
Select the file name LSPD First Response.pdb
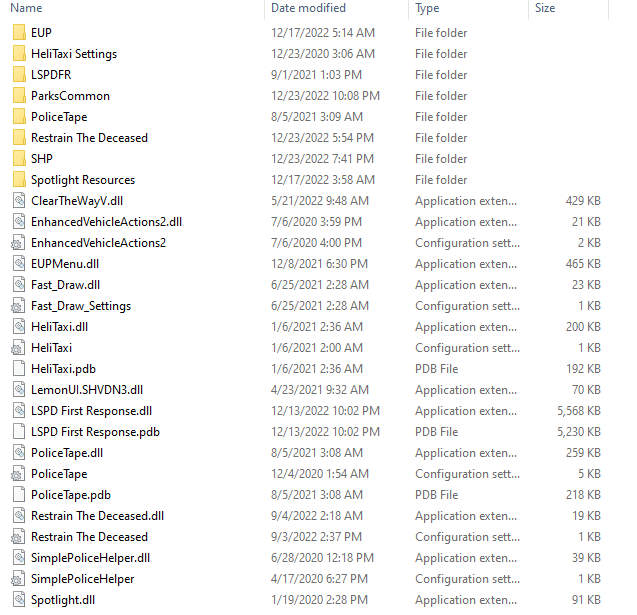95,432
